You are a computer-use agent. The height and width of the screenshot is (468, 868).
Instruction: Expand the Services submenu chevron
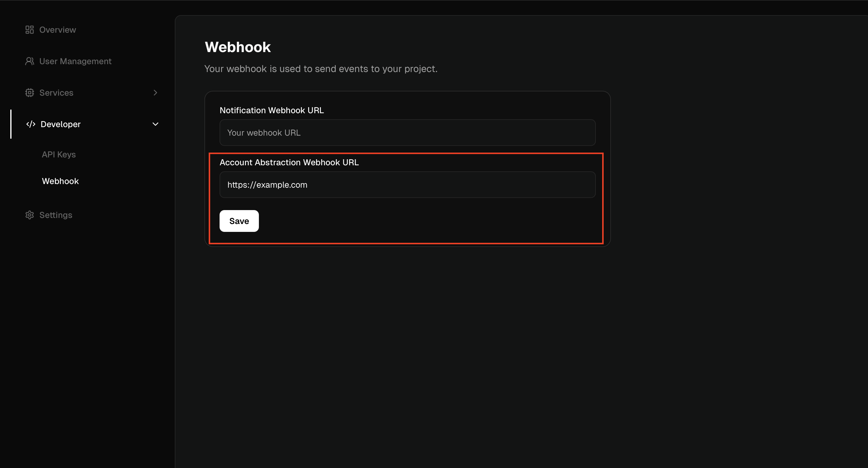coord(155,92)
